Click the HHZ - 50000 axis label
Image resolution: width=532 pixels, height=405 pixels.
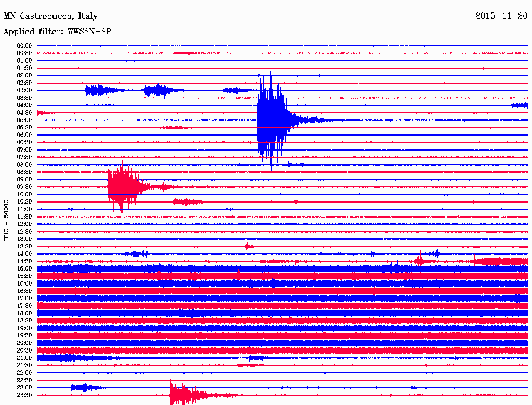6,221
